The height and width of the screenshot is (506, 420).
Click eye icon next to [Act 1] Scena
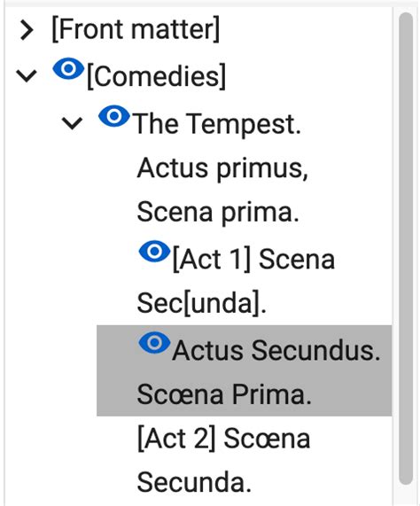tap(154, 252)
